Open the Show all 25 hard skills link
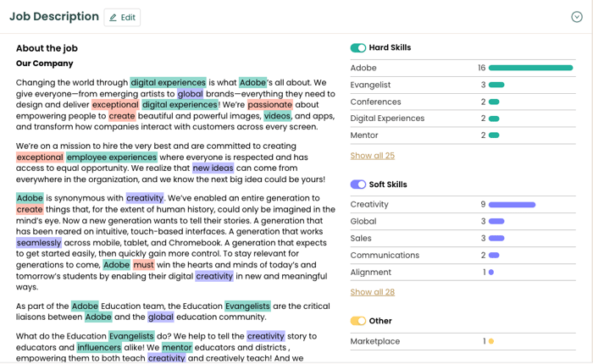The width and height of the screenshot is (593, 364). pyautogui.click(x=372, y=156)
